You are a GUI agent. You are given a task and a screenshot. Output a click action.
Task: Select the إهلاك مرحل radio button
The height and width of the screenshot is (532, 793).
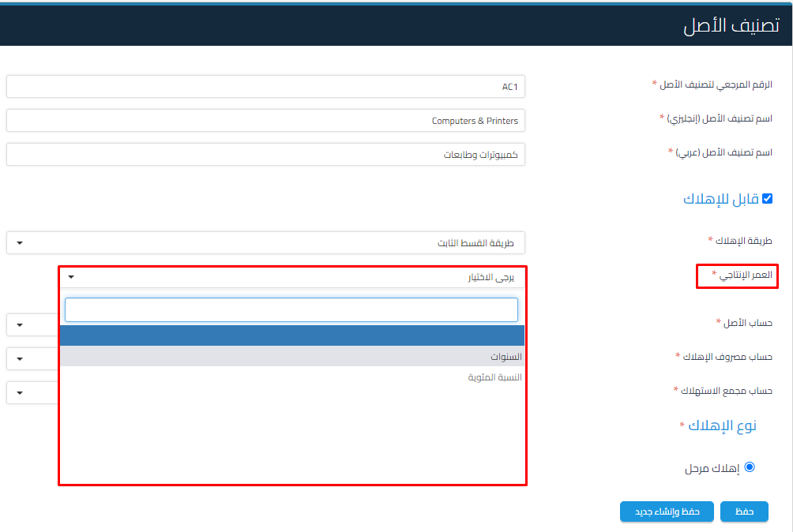[x=750, y=467]
